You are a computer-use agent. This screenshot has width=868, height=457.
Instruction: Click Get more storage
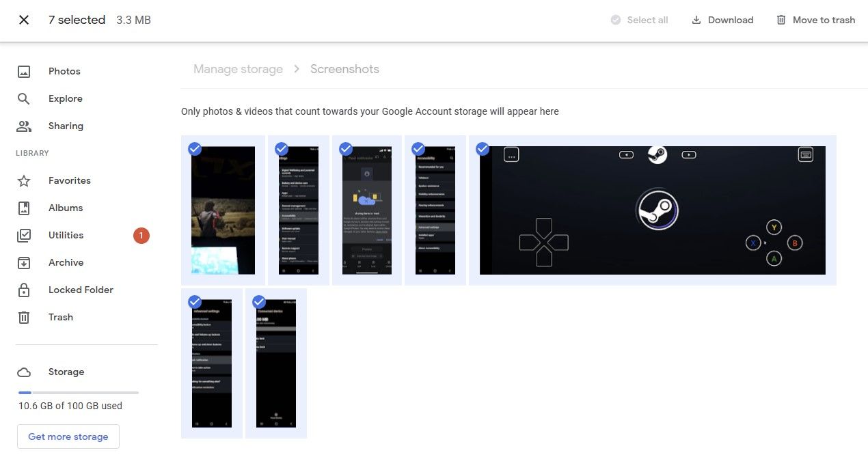(x=68, y=437)
